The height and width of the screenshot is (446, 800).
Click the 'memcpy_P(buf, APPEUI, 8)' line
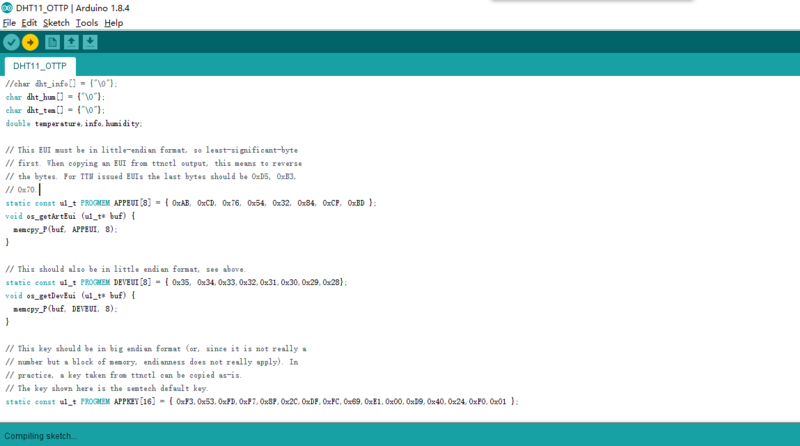click(x=65, y=230)
